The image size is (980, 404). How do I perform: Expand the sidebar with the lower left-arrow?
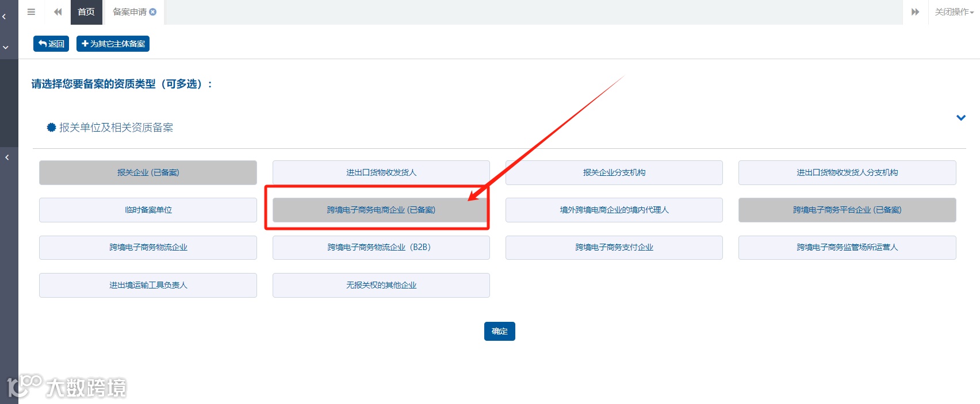tap(7, 157)
